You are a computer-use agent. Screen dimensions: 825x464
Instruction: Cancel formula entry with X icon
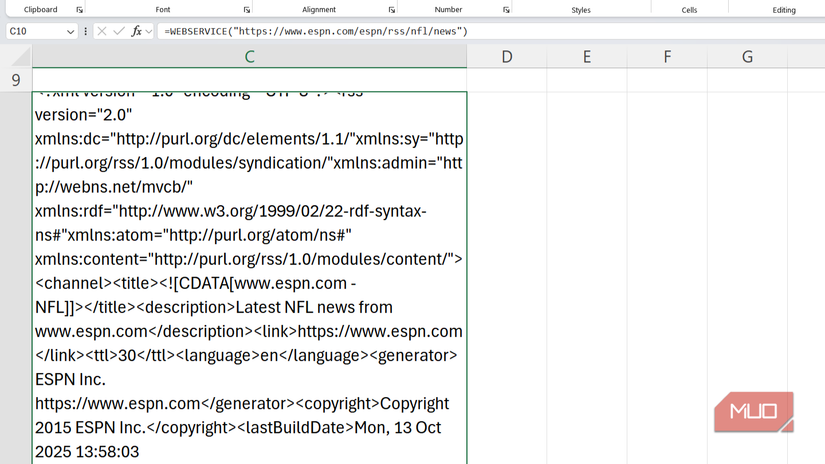(x=102, y=32)
